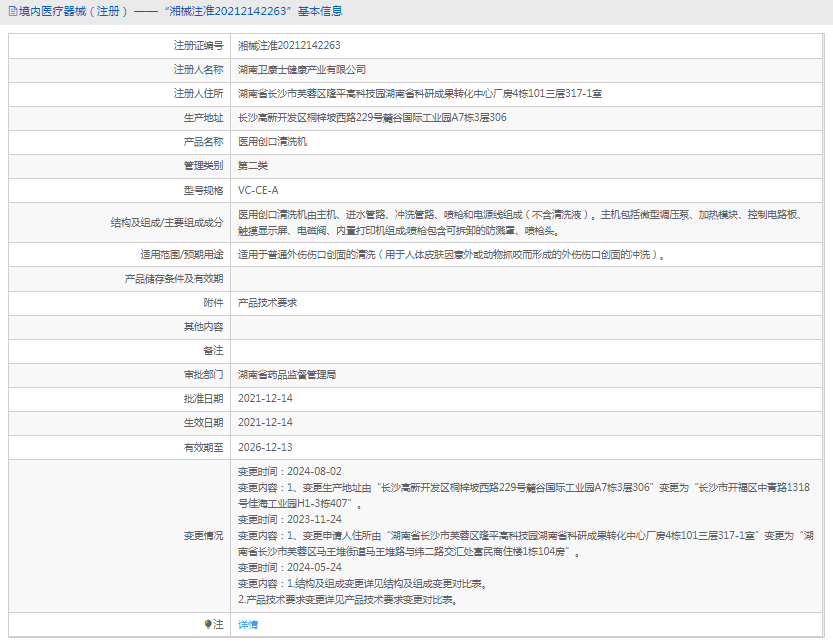Viewport: 833px width, 641px height.
Task: Select model spec VC-CE-A
Action: coord(258,190)
